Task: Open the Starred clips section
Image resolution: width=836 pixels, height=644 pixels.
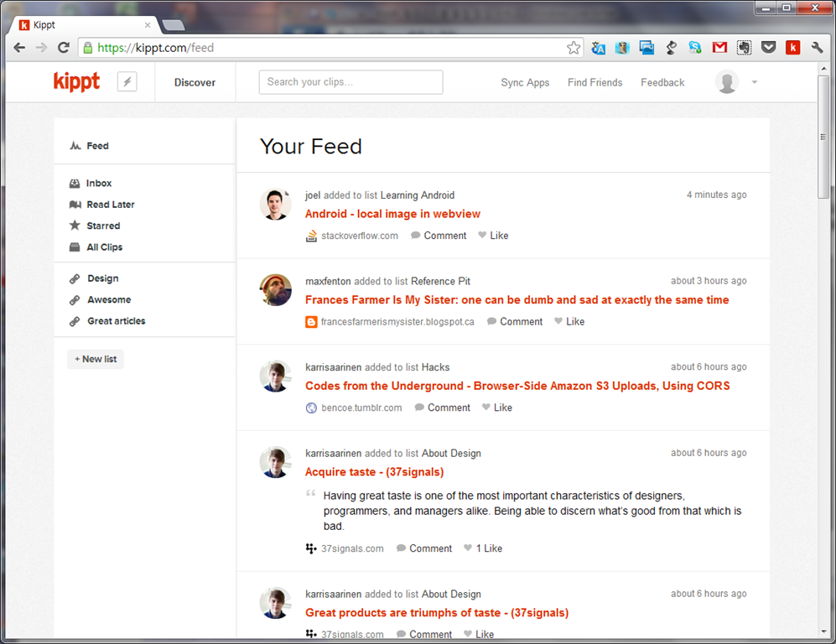Action: [x=103, y=226]
